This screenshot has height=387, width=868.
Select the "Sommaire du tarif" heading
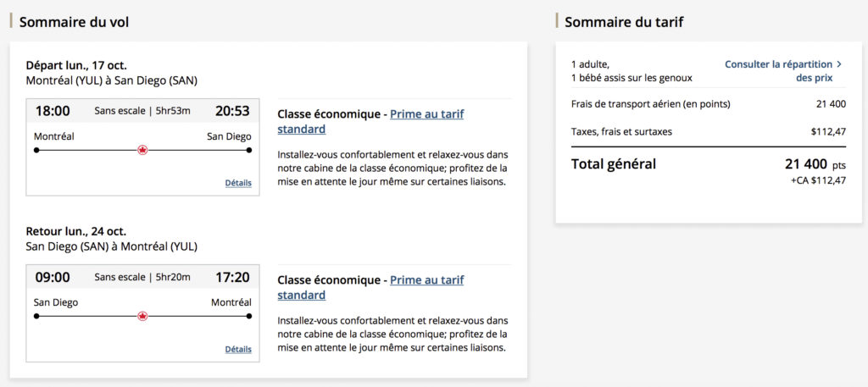tap(624, 22)
